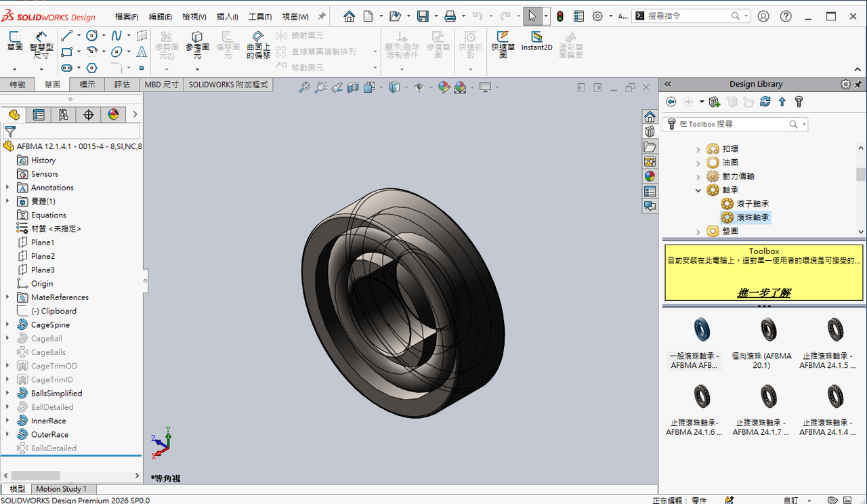Expand the CageSpine feature node
The height and width of the screenshot is (504, 867).
click(7, 324)
